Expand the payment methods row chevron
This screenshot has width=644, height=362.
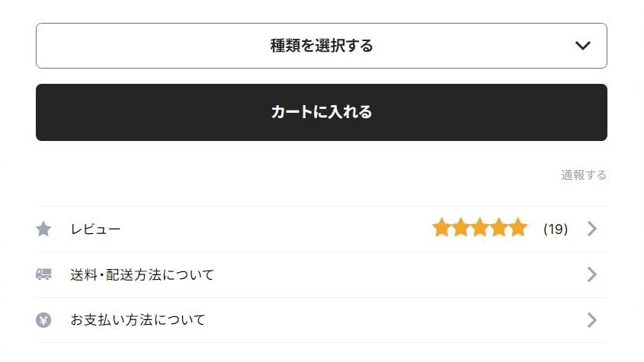tap(592, 320)
